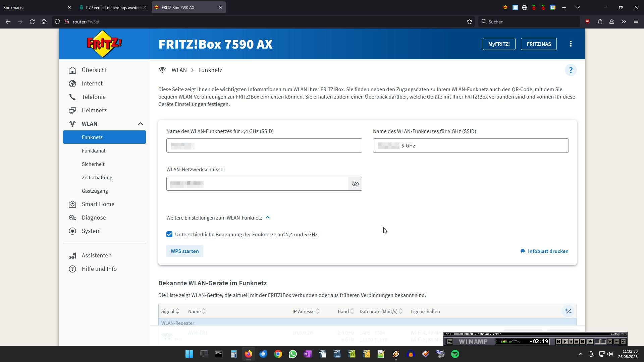This screenshot has width=644, height=362.
Task: Click the Firefox reload button
Action: (x=32, y=22)
